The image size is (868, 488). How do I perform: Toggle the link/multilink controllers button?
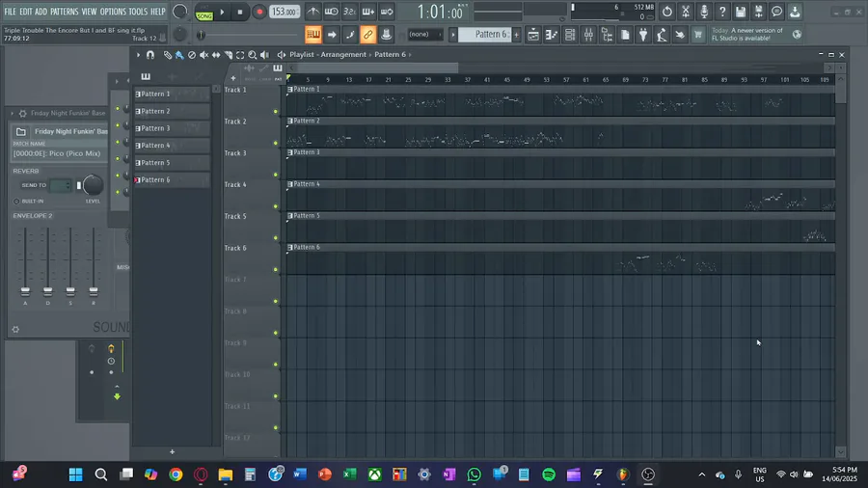click(x=367, y=35)
